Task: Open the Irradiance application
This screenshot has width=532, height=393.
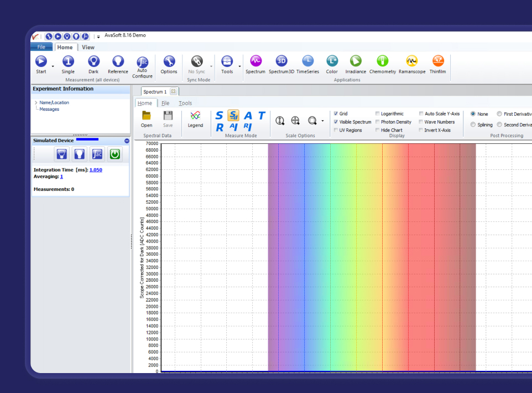Action: click(x=355, y=62)
